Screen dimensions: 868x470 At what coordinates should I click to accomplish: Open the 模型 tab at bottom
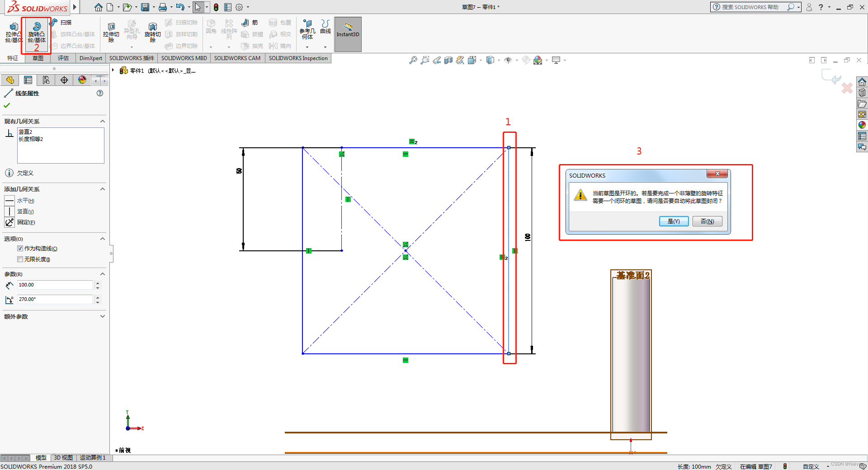click(x=41, y=458)
